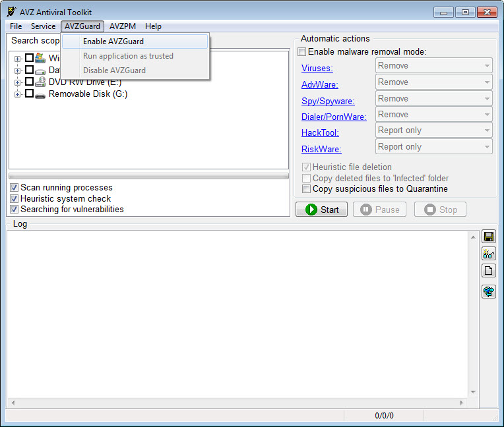Screen dimensions: 504x427
Task: Uncheck Scan running processes
Action: point(14,188)
